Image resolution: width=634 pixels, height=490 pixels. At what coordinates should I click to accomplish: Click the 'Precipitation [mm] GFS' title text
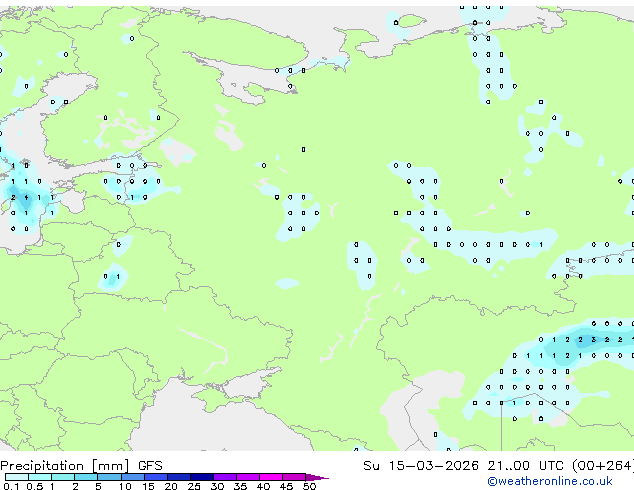click(81, 466)
